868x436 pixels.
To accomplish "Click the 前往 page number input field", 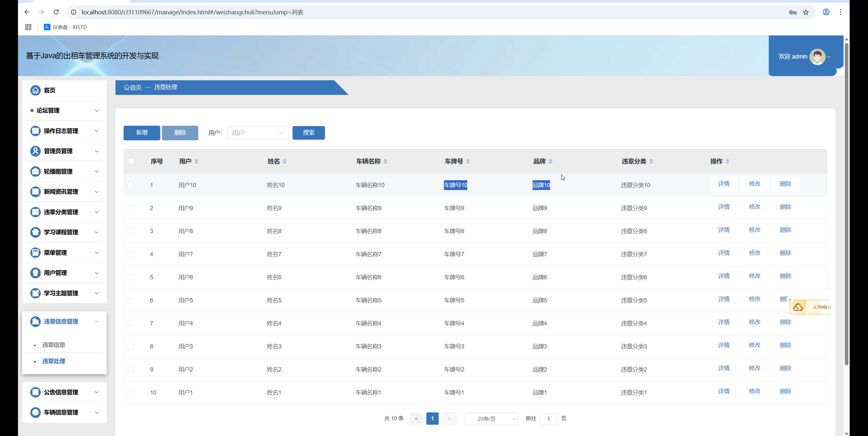I will tap(548, 418).
